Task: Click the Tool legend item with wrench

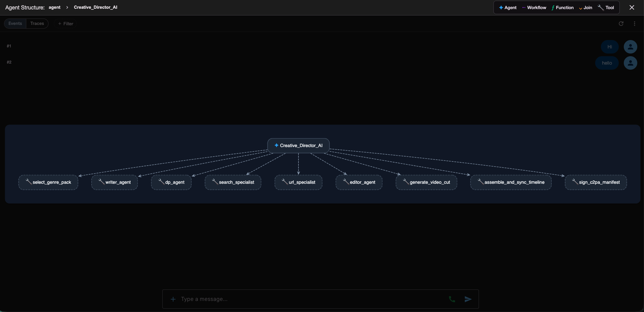Action: coord(606,7)
